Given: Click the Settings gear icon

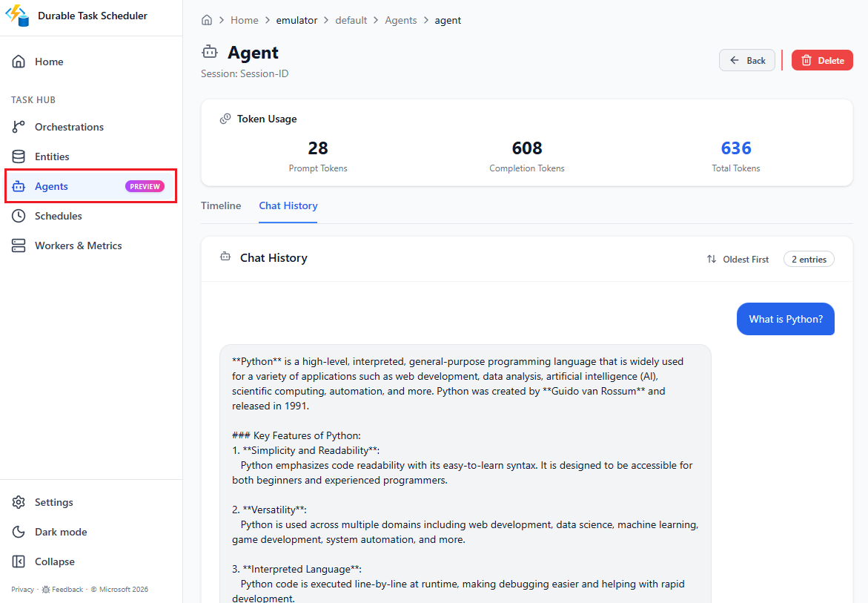Looking at the screenshot, I should pyautogui.click(x=19, y=502).
